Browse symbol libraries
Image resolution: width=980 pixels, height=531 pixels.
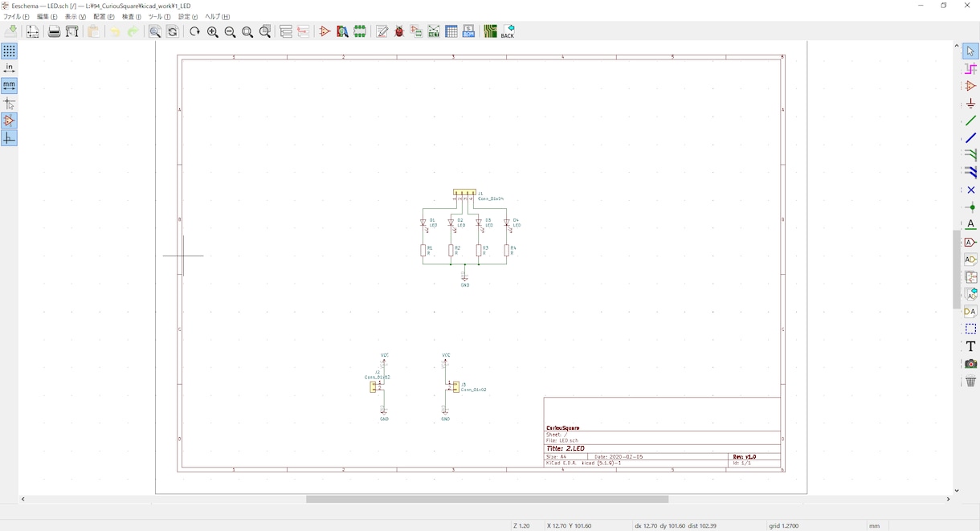(342, 31)
